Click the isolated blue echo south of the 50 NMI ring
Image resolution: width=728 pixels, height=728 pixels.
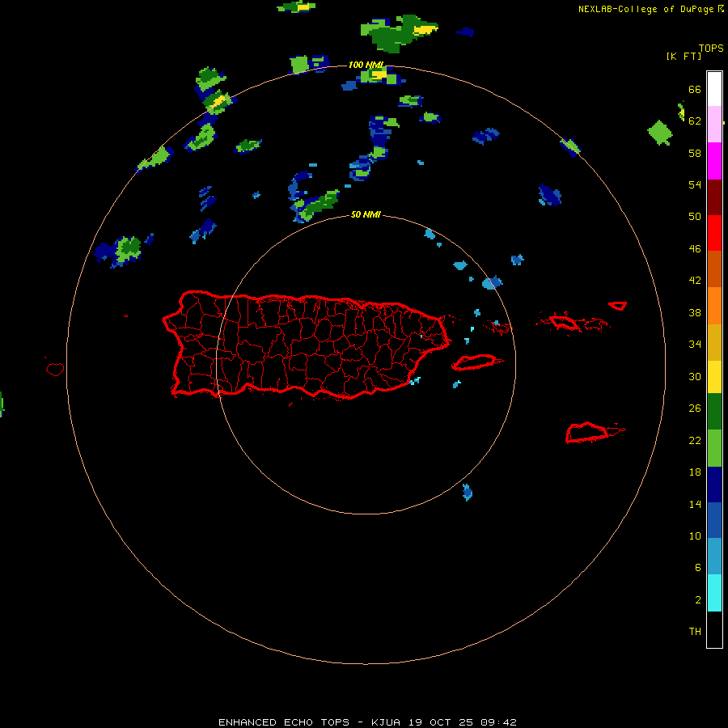click(467, 492)
